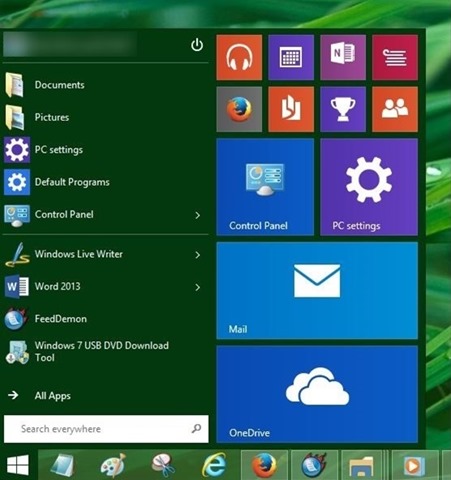The height and width of the screenshot is (480, 451).
Task: Open the Calendar tile
Action: pyautogui.click(x=291, y=57)
